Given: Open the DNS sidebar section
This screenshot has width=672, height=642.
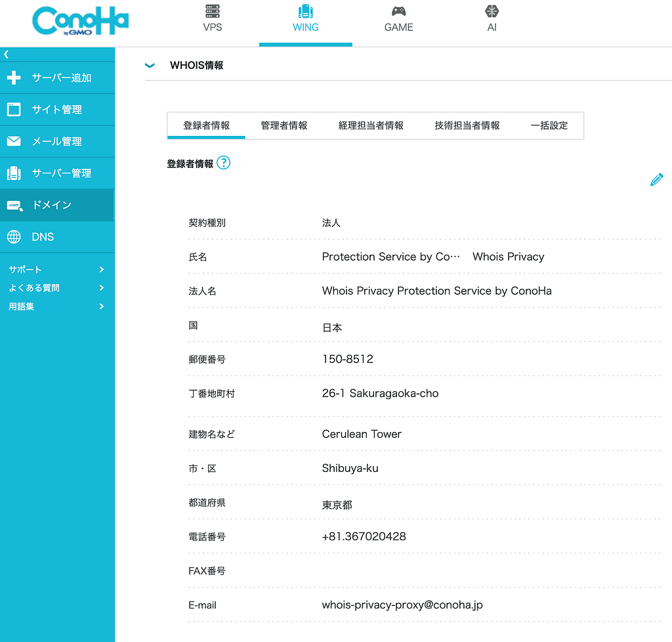Looking at the screenshot, I should (x=57, y=237).
